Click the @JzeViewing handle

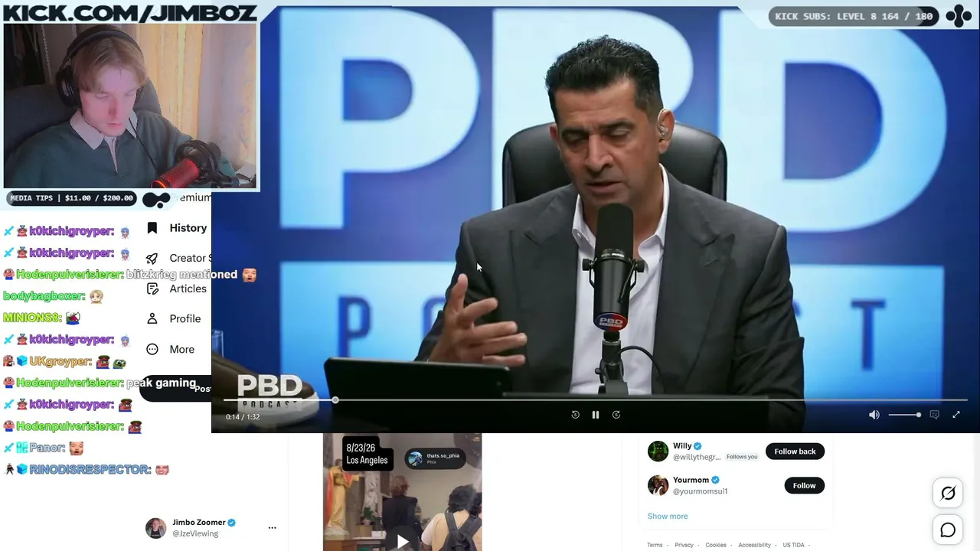point(195,533)
